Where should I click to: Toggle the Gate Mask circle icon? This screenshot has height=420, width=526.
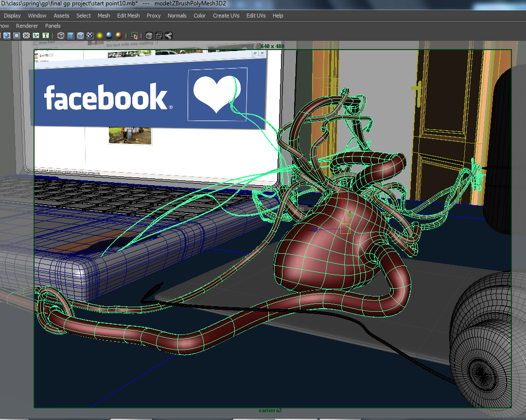[17, 35]
